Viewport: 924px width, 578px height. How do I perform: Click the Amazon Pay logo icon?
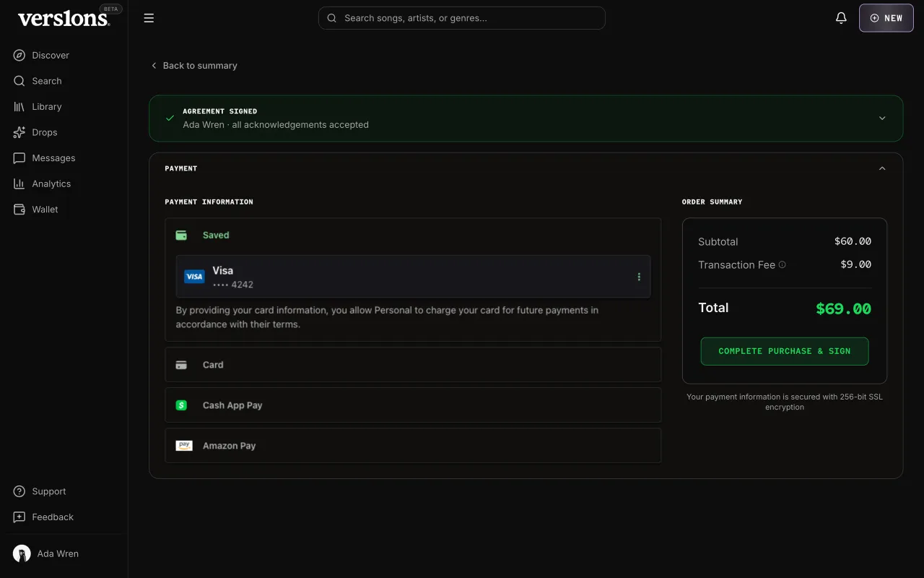pos(184,446)
